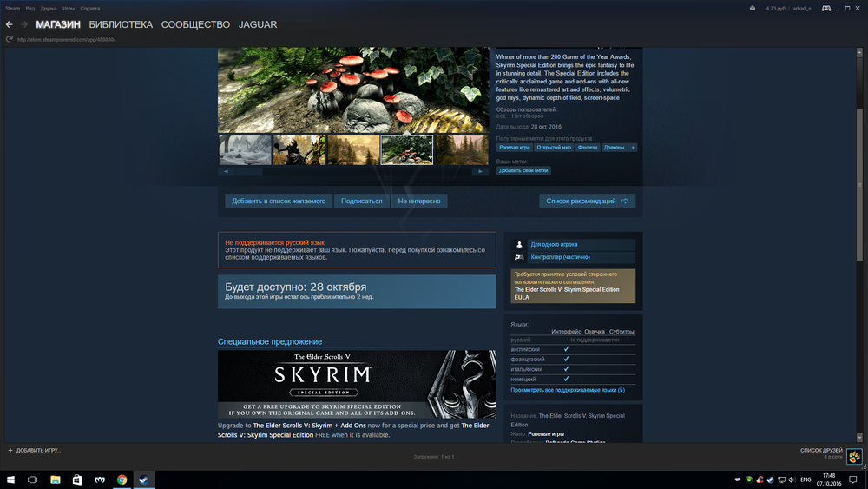
Task: Select the warrior fighting screenshot thumbnail
Action: pyautogui.click(x=299, y=150)
